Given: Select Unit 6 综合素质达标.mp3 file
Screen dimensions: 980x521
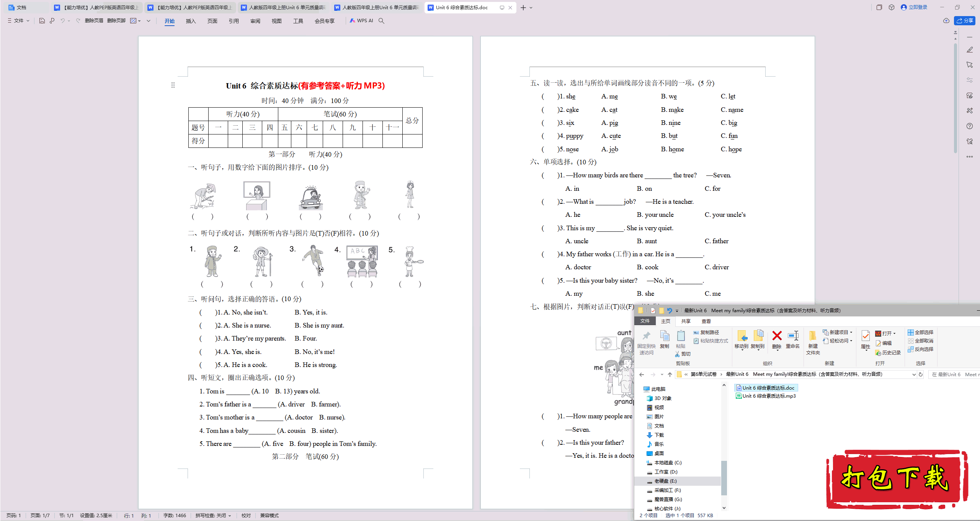Looking at the screenshot, I should 766,396.
